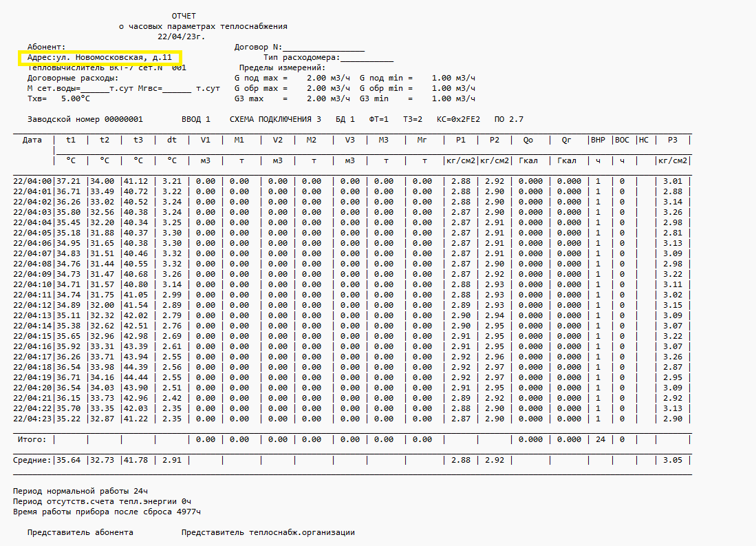
Task: Select the ВНР column header
Action: coord(598,140)
